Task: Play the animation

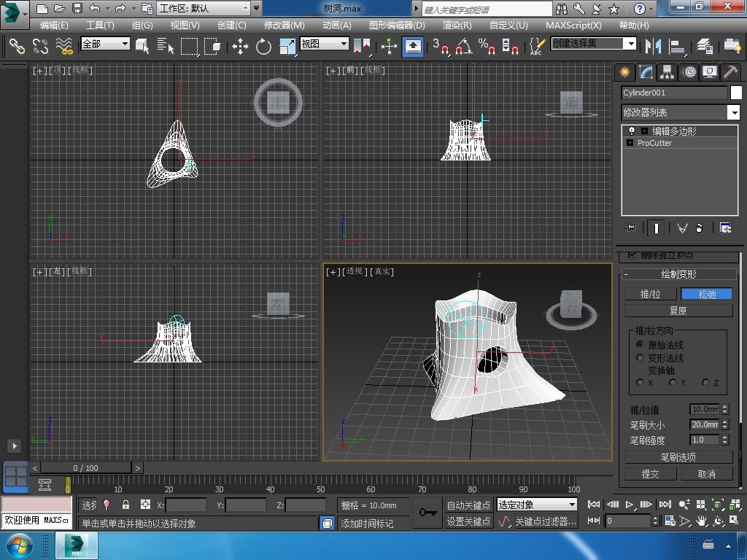Action: [x=630, y=505]
